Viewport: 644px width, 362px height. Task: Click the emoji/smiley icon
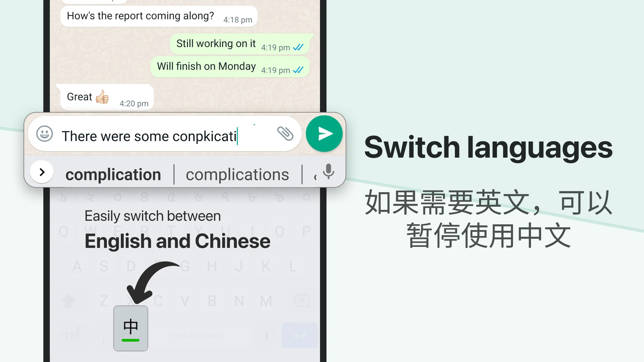[x=44, y=134]
